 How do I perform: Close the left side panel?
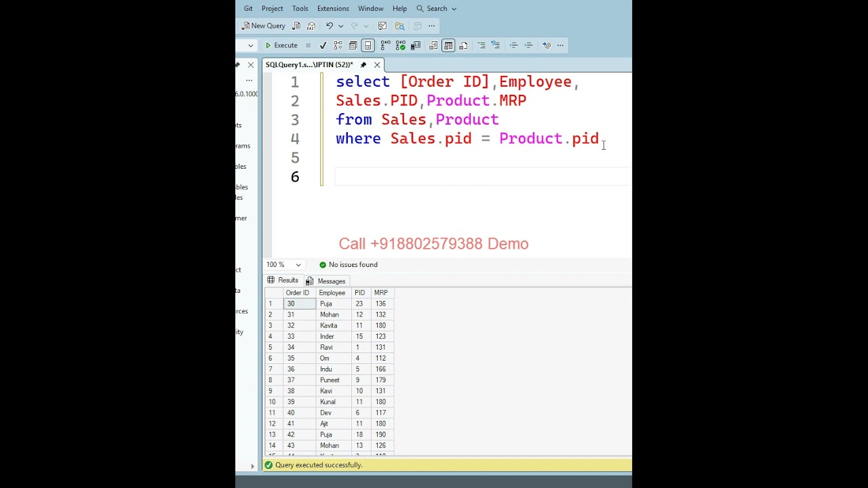coord(251,65)
